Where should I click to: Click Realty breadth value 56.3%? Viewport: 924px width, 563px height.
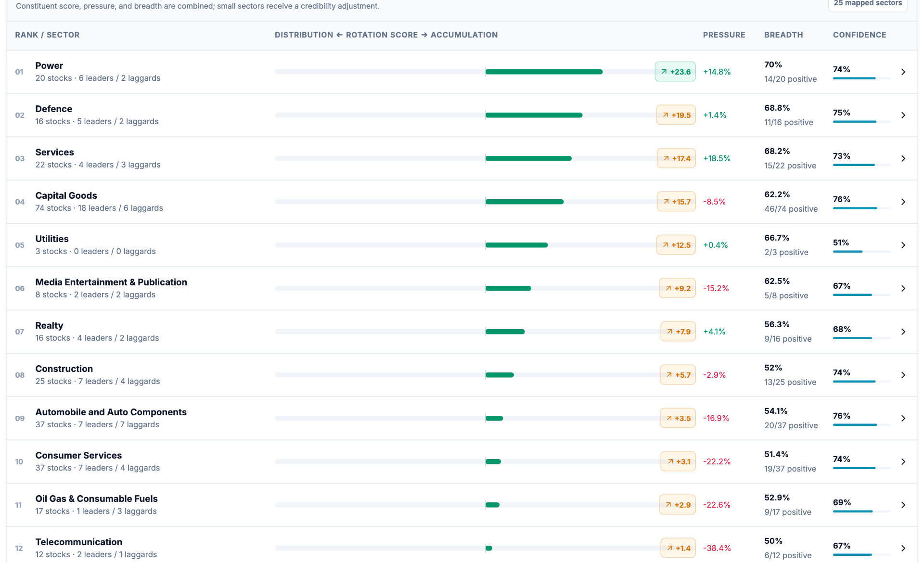tap(777, 324)
